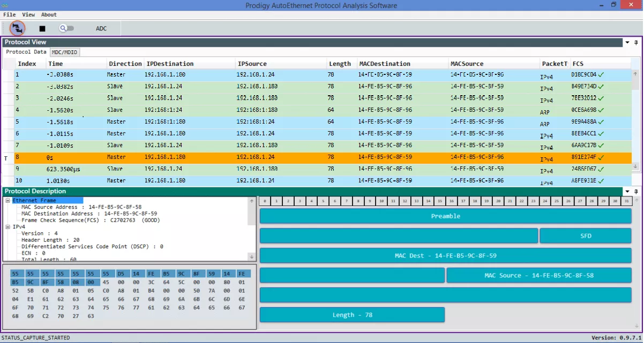This screenshot has width=644, height=343.
Task: Click the app logo icon in title bar
Action: [6, 5]
